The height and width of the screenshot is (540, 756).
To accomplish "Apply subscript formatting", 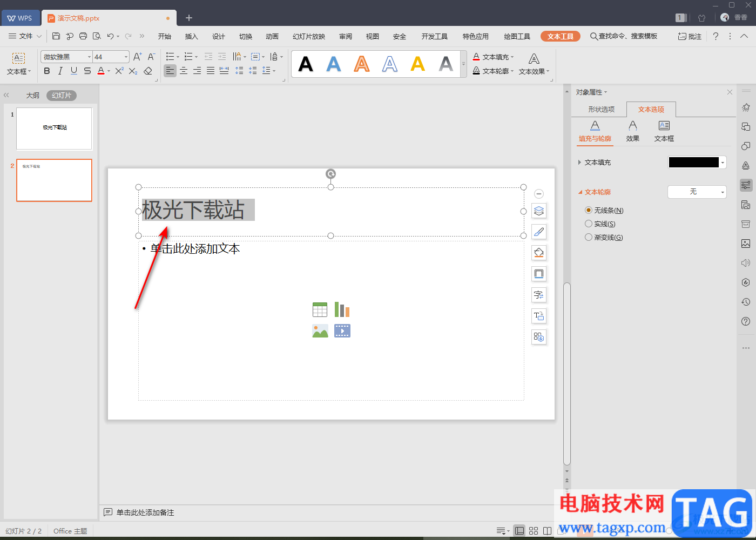I will tap(133, 71).
